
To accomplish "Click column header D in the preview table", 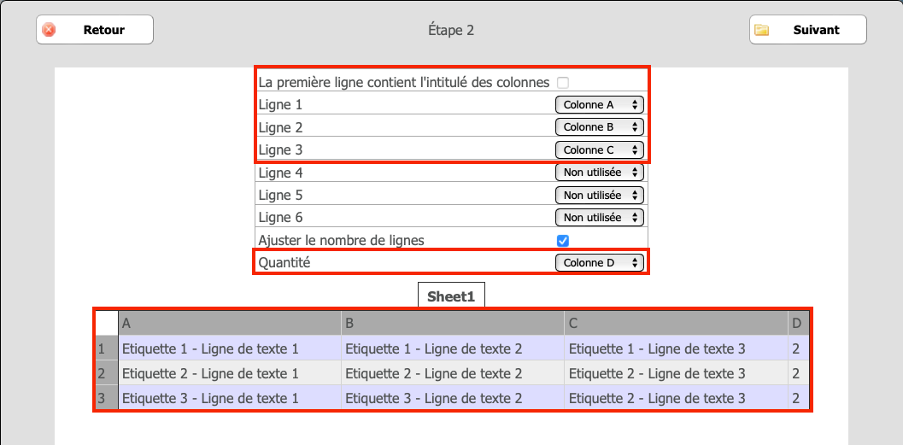I will click(x=798, y=324).
